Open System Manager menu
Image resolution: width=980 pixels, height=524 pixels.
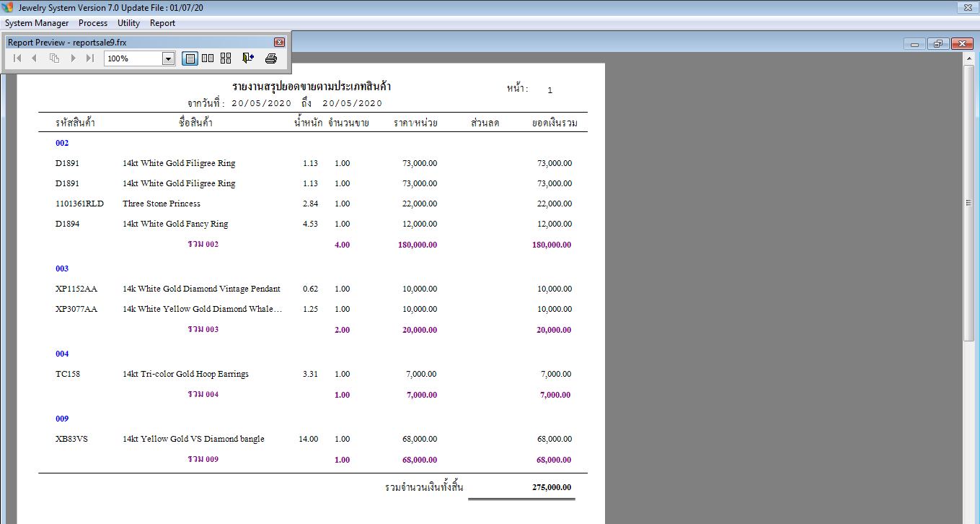pos(37,23)
